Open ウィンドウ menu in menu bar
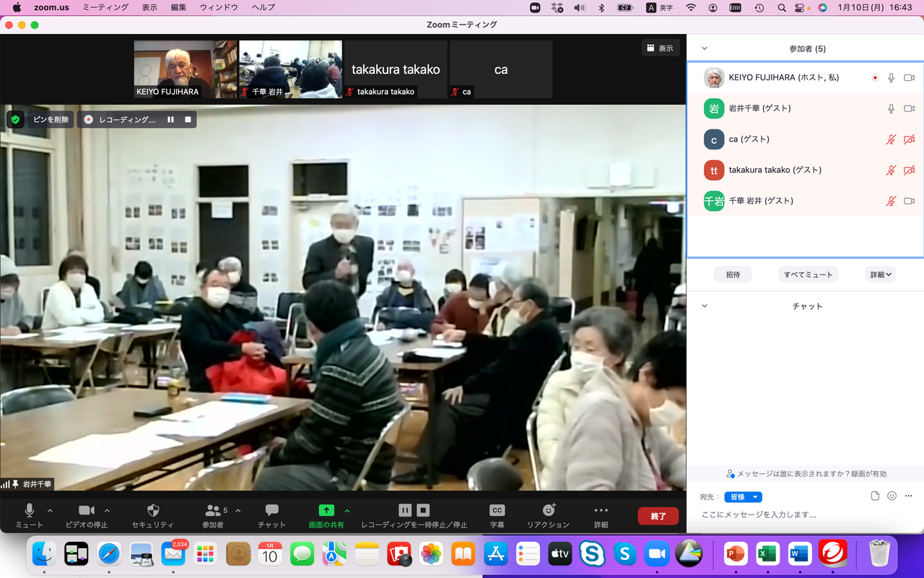Screen dimensions: 924x578 tap(219, 7)
